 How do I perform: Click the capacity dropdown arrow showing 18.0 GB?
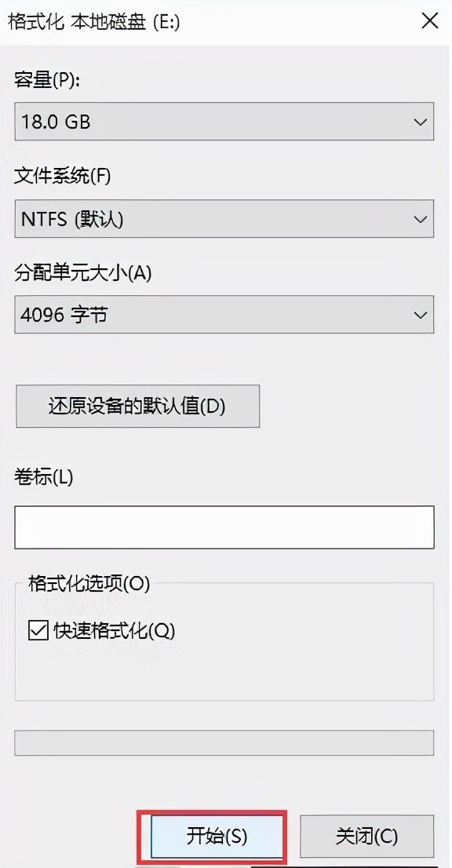[x=421, y=122]
